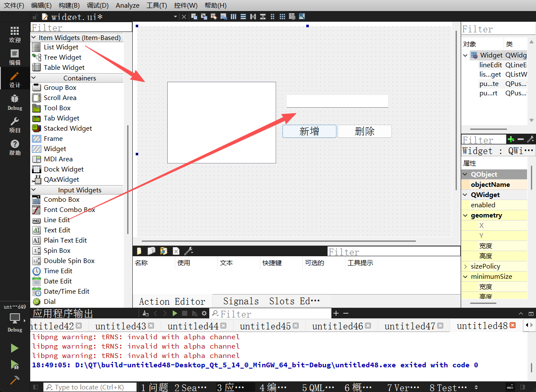Open output pane settings gear icon
The width and height of the screenshot is (536, 392).
[x=204, y=314]
